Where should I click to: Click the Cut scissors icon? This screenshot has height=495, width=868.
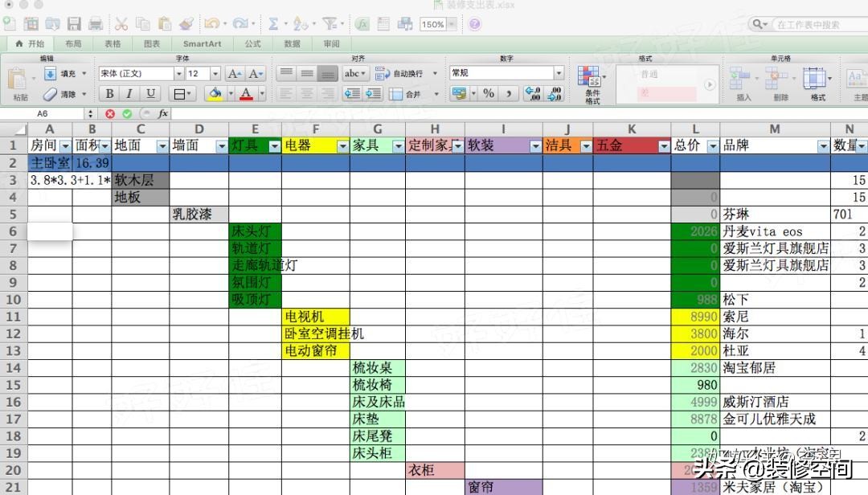(x=121, y=24)
